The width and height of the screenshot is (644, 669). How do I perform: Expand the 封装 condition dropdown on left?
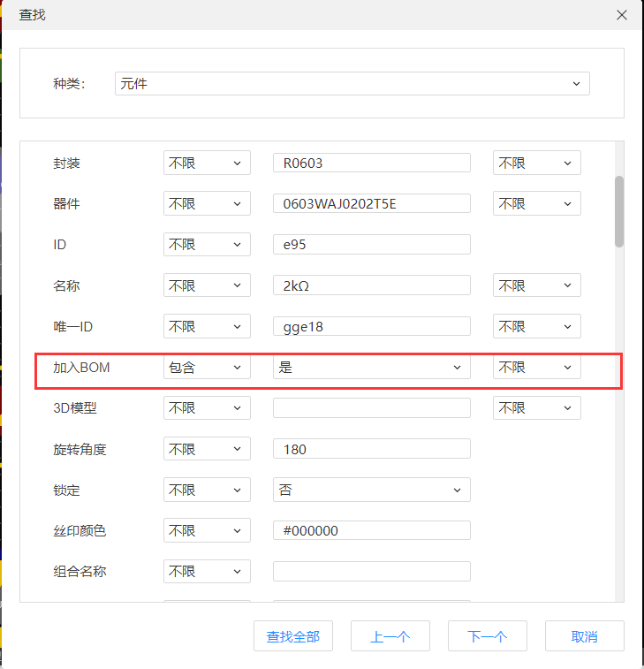coord(207,163)
